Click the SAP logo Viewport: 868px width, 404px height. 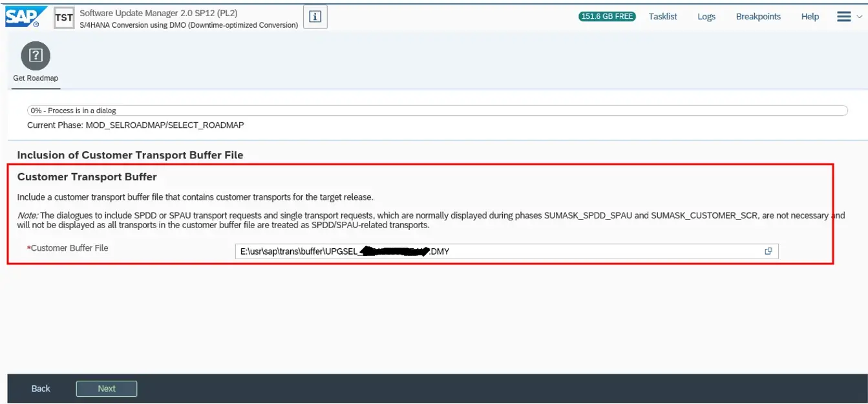pos(26,17)
